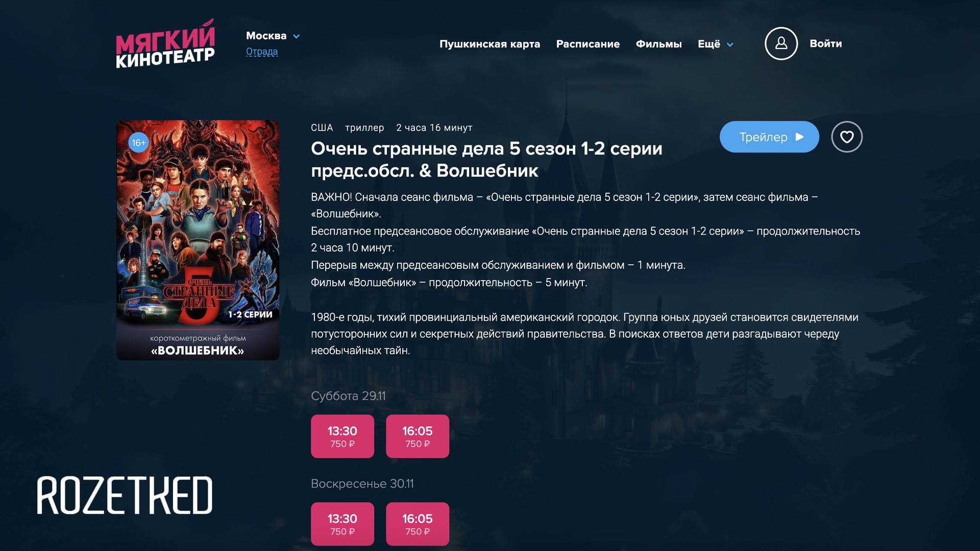This screenshot has width=980, height=551.
Task: Open the Пушкинская карта menu item
Action: [489, 44]
